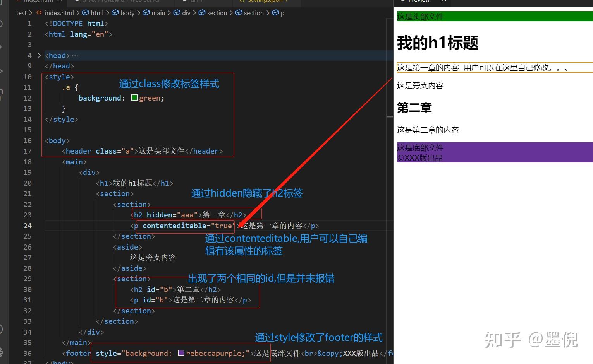593x364 pixels.
Task: Select line number 1 in the gutter
Action: pyautogui.click(x=29, y=24)
